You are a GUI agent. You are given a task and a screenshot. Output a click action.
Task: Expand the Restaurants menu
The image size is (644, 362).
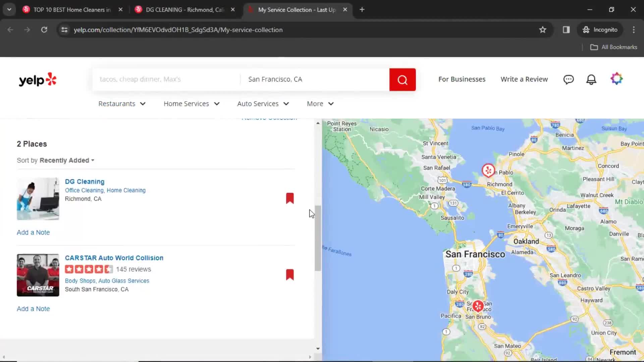[122, 104]
